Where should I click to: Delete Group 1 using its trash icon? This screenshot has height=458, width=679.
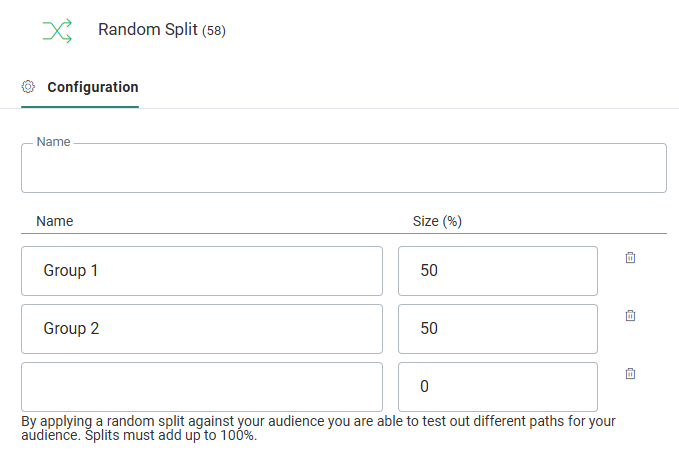click(630, 258)
